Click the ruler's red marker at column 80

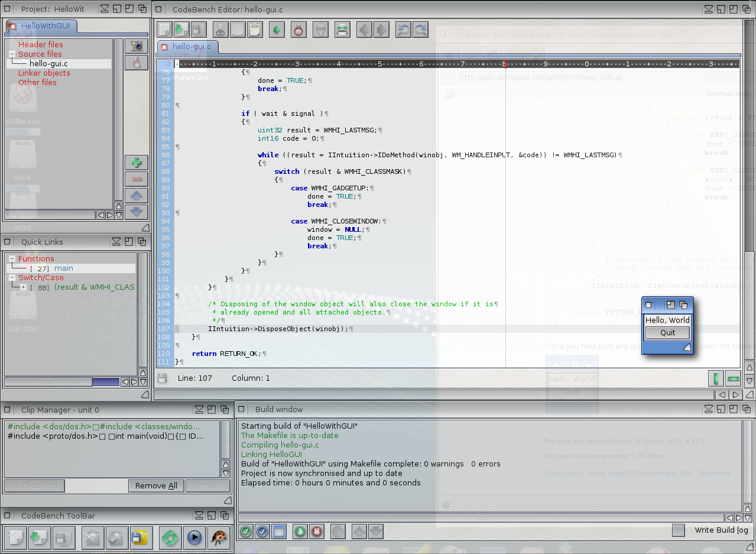(505, 64)
